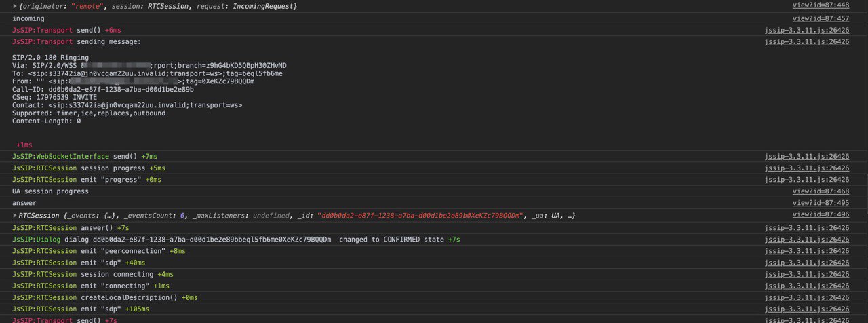868x323 pixels.
Task: Select the 'RTCSession session progress +5ms' line
Action: [89, 168]
